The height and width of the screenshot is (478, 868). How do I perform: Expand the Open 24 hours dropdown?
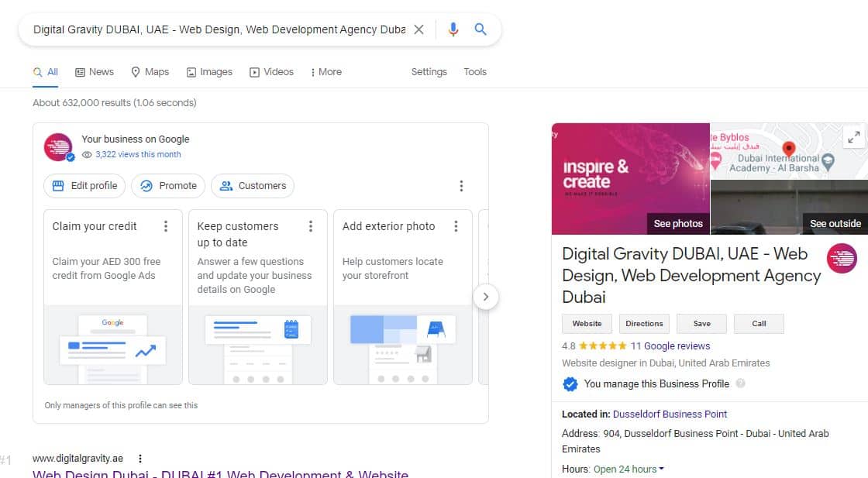coord(629,469)
